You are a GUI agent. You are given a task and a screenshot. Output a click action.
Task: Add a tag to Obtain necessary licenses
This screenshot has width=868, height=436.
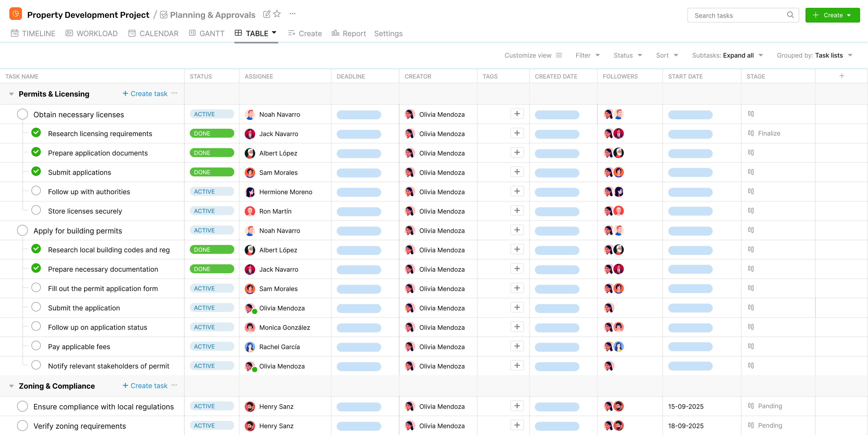[517, 114]
